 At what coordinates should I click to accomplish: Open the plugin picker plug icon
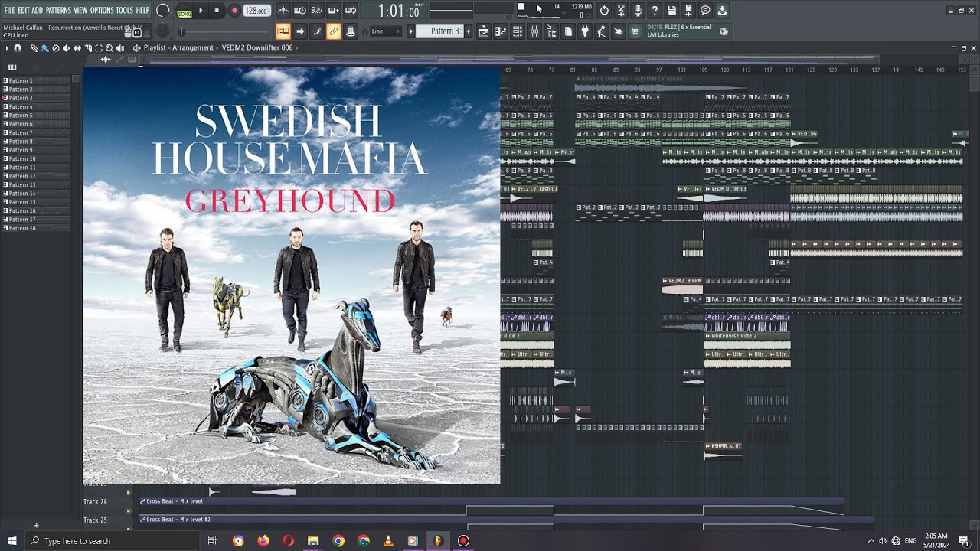coord(585,31)
